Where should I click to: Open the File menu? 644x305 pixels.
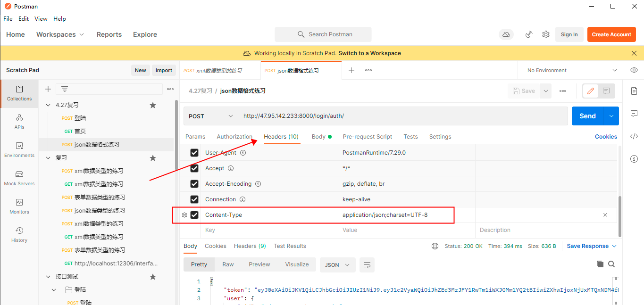(8, 19)
